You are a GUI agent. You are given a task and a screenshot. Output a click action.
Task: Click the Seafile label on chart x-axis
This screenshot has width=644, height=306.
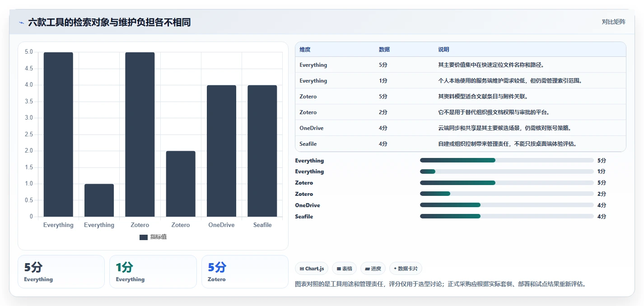click(262, 225)
